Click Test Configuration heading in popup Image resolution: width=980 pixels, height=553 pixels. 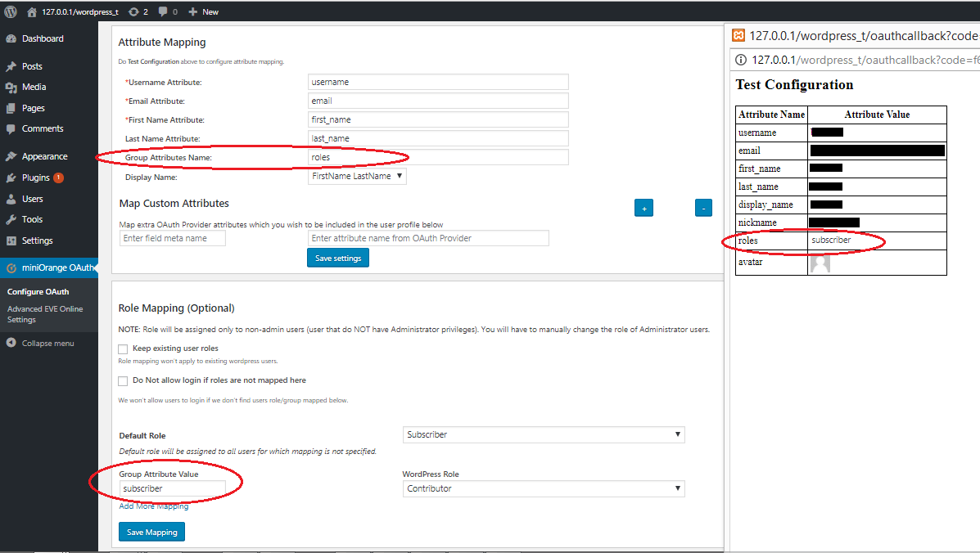tap(794, 85)
